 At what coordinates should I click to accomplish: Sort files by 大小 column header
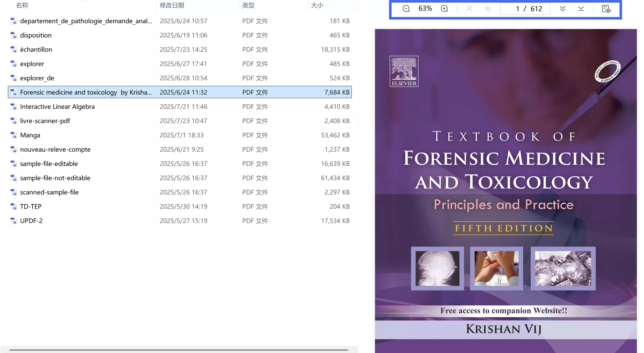pyautogui.click(x=317, y=5)
